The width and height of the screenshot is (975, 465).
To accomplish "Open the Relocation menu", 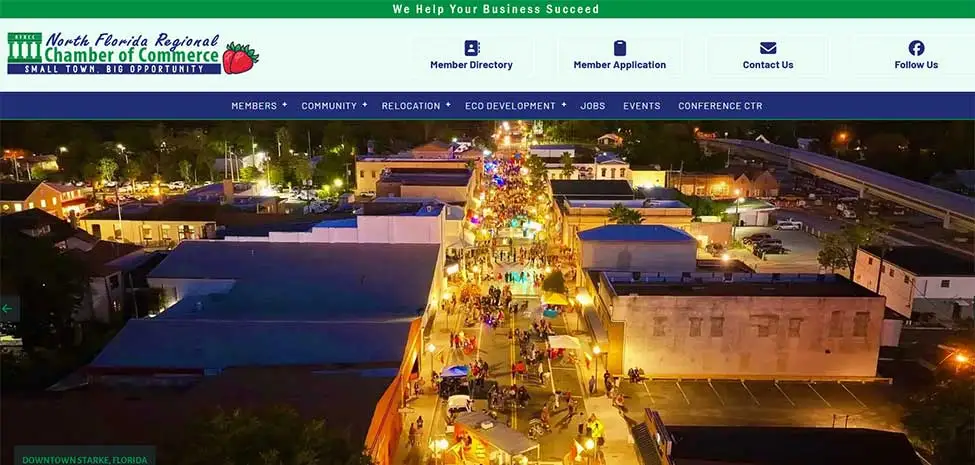I will coord(410,106).
